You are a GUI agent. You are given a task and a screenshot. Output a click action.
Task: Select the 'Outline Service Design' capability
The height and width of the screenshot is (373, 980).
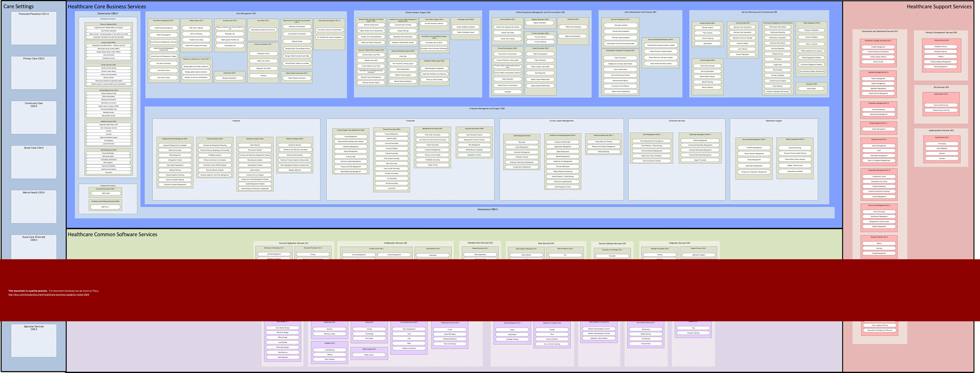point(707,66)
